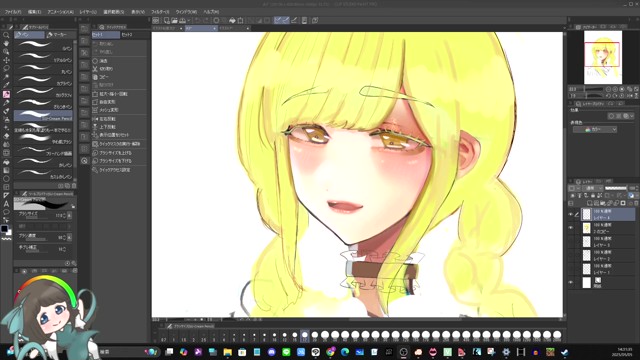Select the Hand move-canvas tool
Image resolution: width=640 pixels, height=360 pixels.
tap(6, 43)
